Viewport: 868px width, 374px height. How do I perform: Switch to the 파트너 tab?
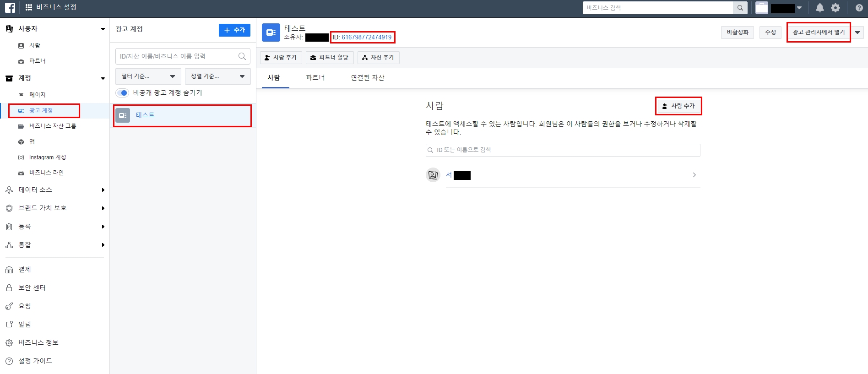(x=315, y=78)
